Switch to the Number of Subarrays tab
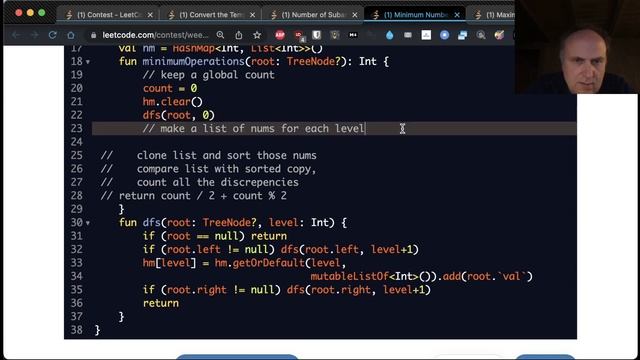The height and width of the screenshot is (360, 640). coord(313,15)
